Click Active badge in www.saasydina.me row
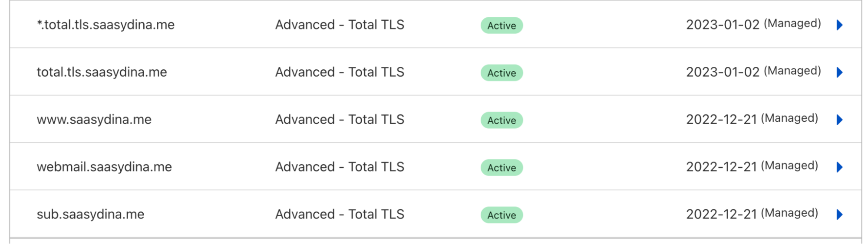Image resolution: width=868 pixels, height=244 pixels. [502, 120]
